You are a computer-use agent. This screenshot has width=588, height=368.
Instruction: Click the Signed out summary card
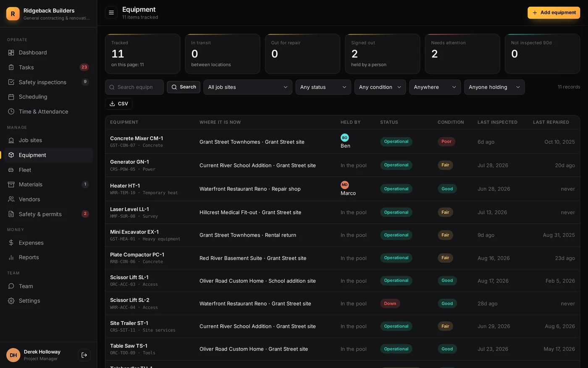[382, 54]
